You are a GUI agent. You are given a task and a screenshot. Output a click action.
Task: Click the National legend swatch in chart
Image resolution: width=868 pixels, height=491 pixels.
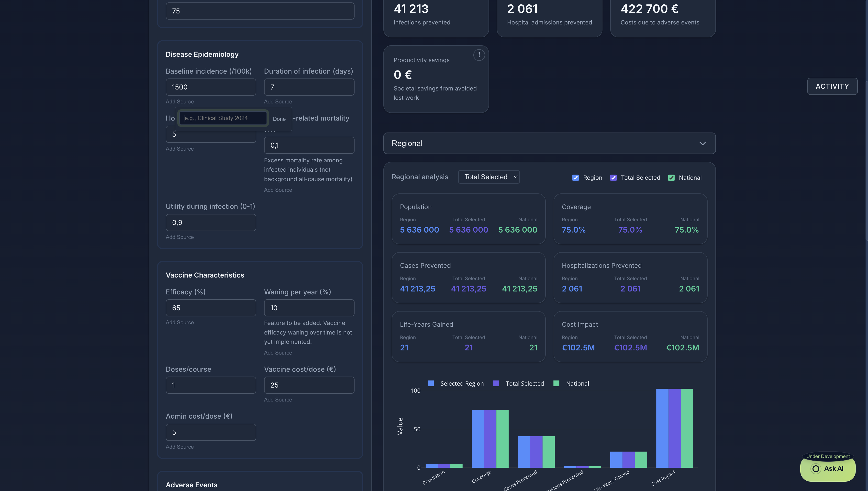pyautogui.click(x=556, y=383)
